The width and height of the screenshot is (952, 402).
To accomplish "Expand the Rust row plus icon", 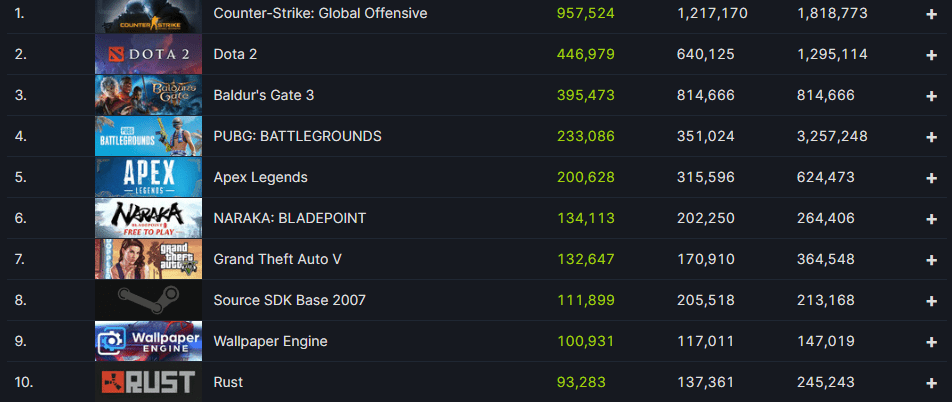I will (x=931, y=383).
